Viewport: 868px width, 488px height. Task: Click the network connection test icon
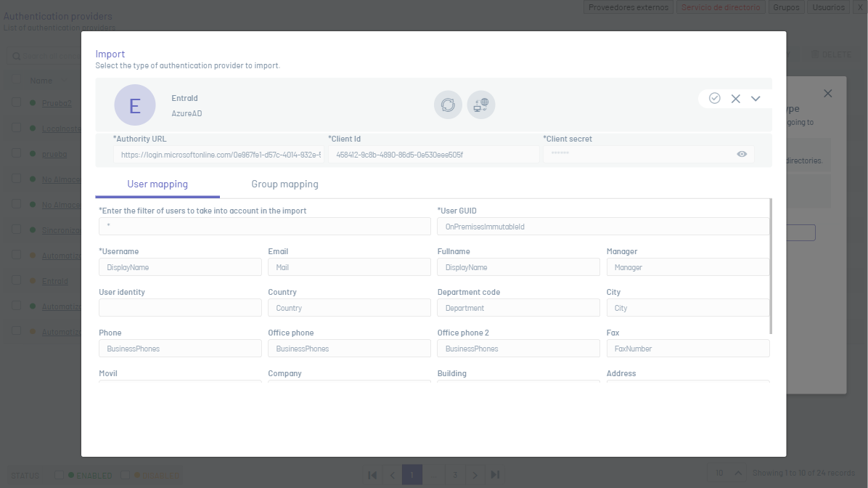tap(480, 105)
